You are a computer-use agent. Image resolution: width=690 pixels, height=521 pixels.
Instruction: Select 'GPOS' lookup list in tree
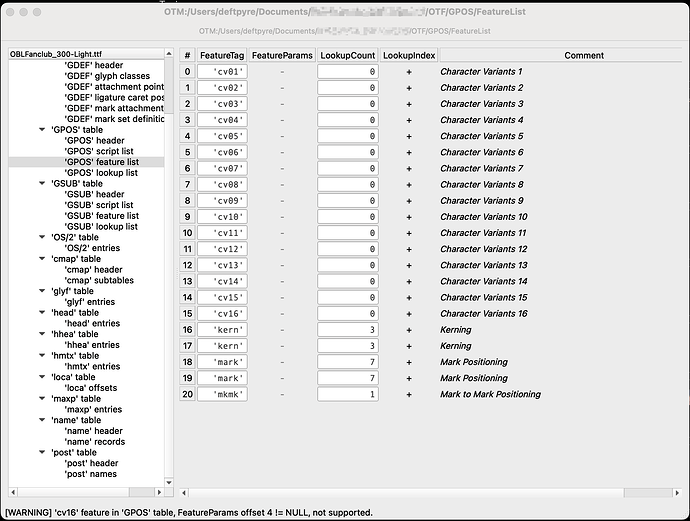(101, 172)
